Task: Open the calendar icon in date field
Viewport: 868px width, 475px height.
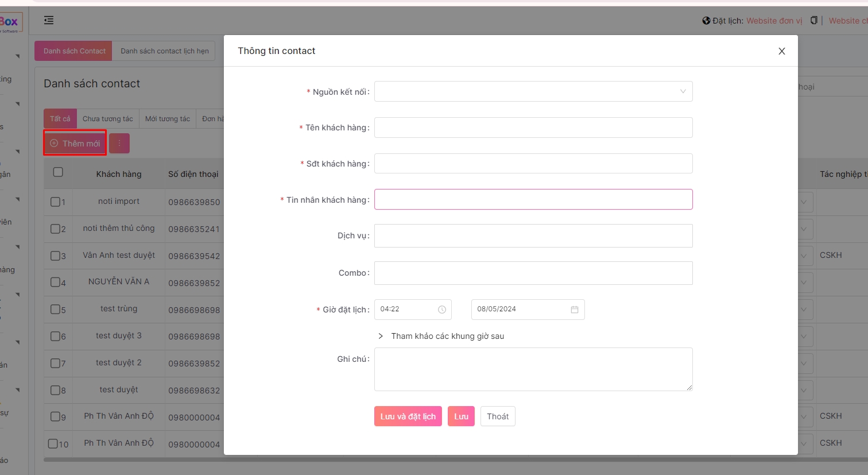Action: [x=574, y=310]
